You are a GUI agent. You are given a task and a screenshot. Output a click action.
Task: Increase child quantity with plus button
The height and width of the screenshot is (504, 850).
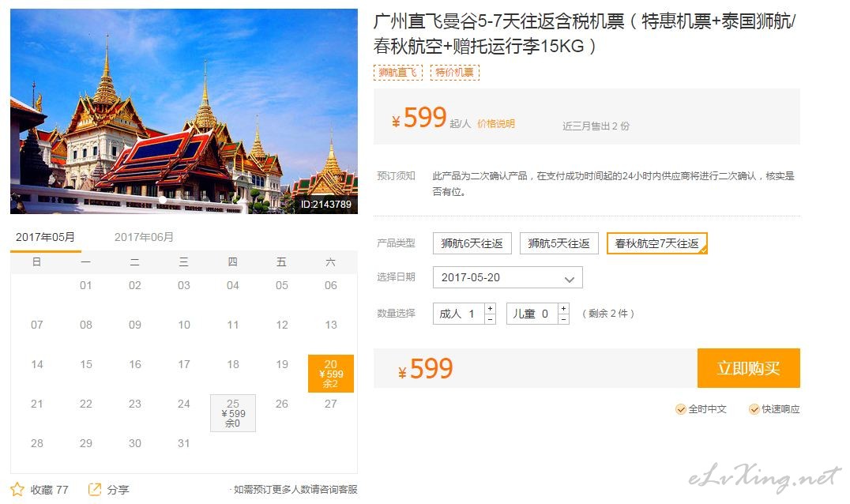pos(564,308)
